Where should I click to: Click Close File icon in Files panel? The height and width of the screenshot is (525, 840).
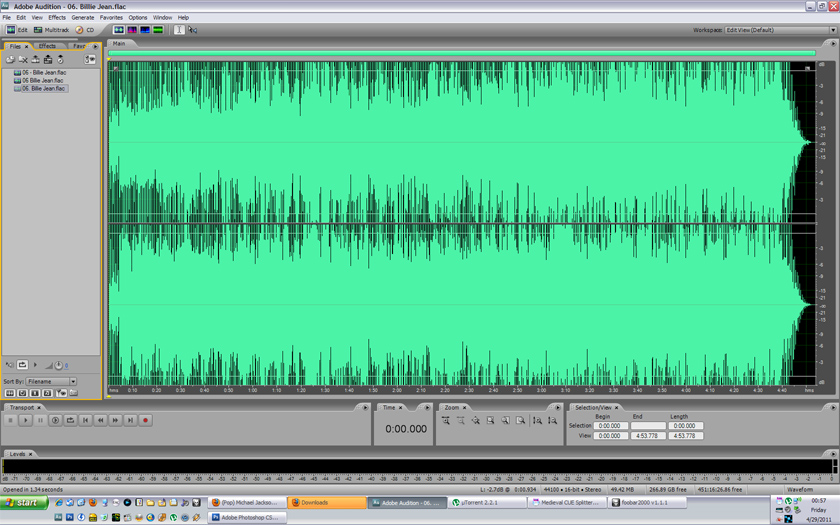coord(22,59)
